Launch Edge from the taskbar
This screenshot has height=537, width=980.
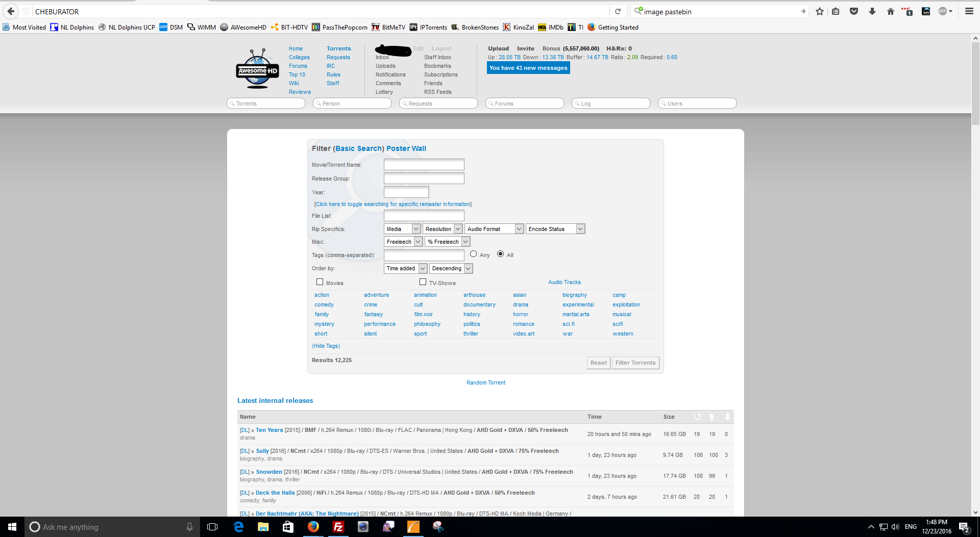(x=238, y=527)
